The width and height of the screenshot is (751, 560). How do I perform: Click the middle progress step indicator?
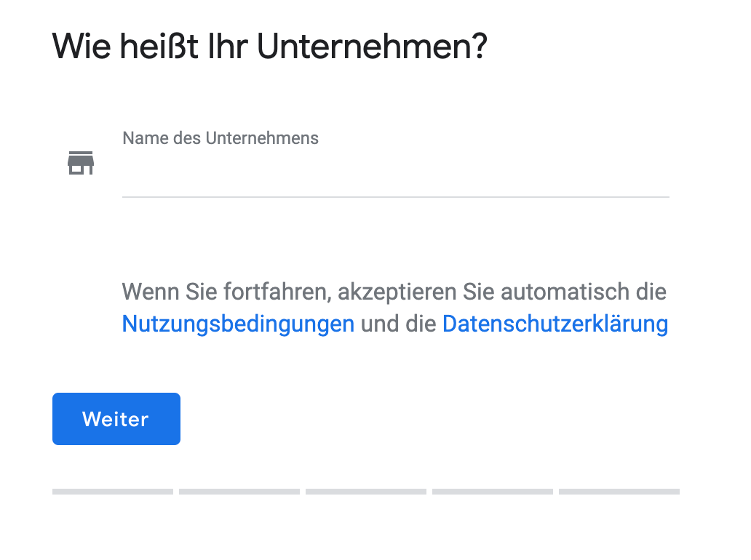click(x=365, y=492)
